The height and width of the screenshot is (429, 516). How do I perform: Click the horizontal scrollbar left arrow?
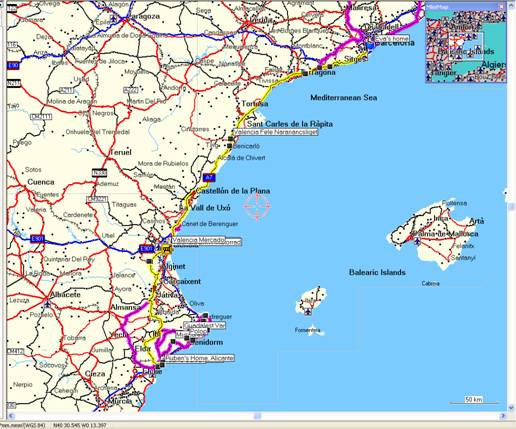11,416
